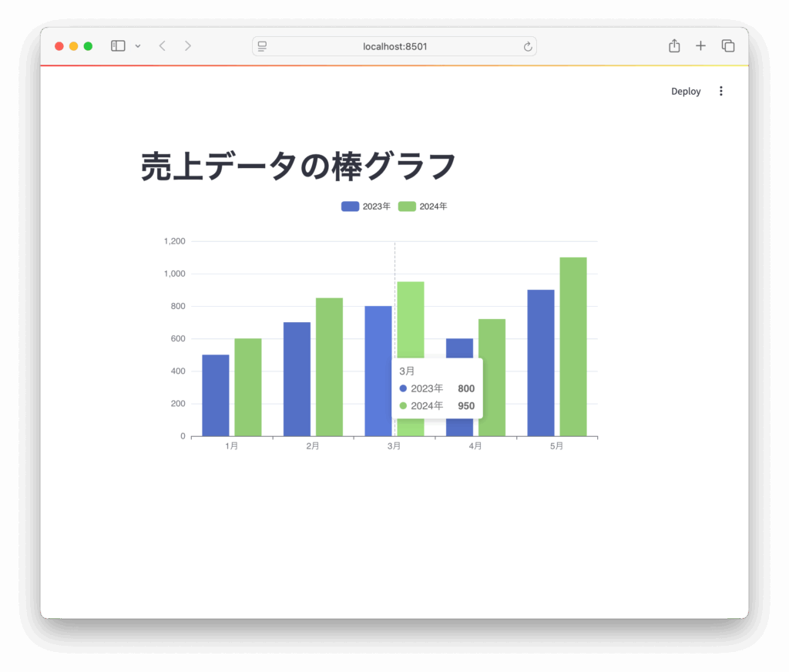Click the localhost:8501 address bar
The image size is (789, 672).
click(394, 46)
